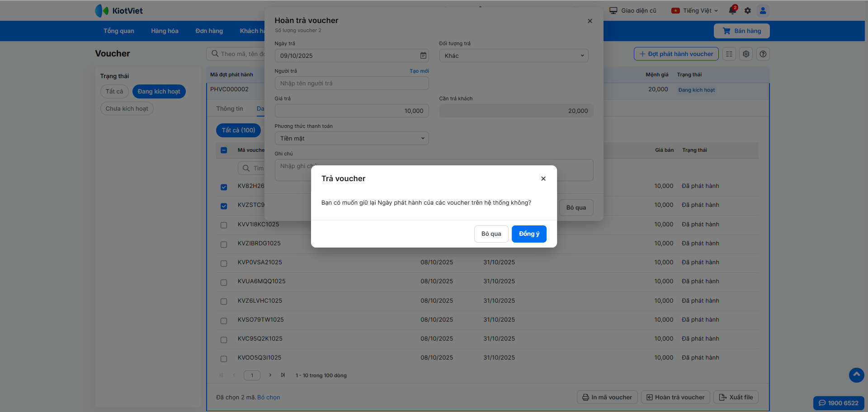This screenshot has width=868, height=412.
Task: Click the Người trả name input
Action: tap(352, 83)
